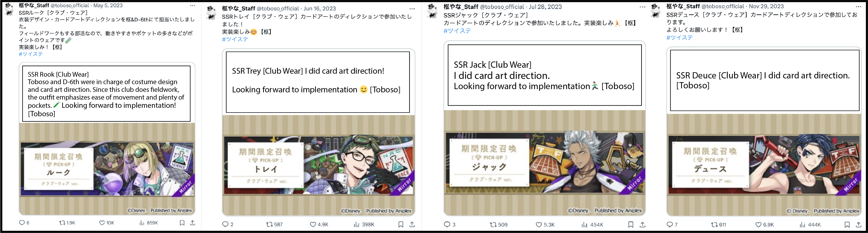Retweet the Jack tweet showing 509 reposts
Screen dimensions: 868x233
(493, 224)
